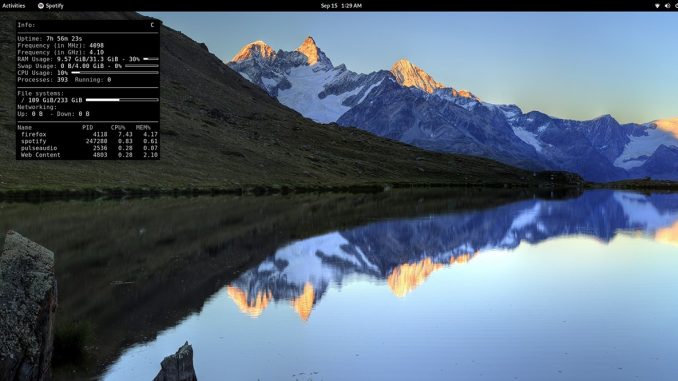Click the CPU% column header
This screenshot has height=381, width=678.
click(118, 128)
